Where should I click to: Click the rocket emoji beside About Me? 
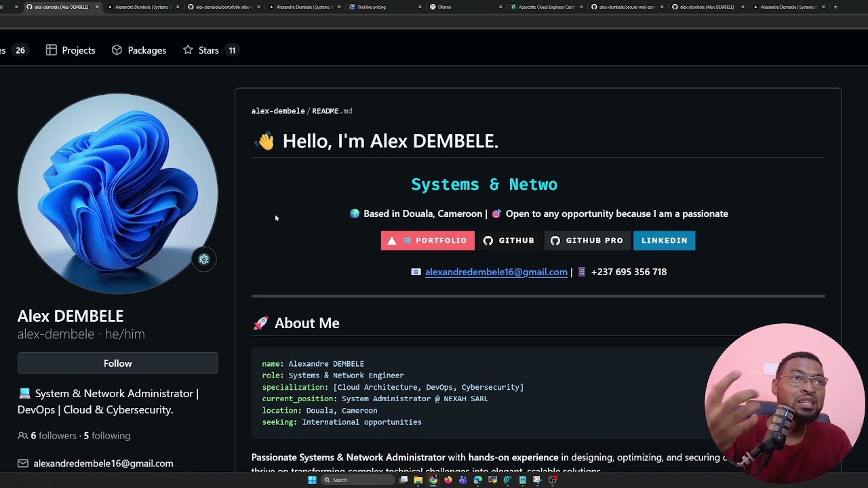pyautogui.click(x=260, y=323)
